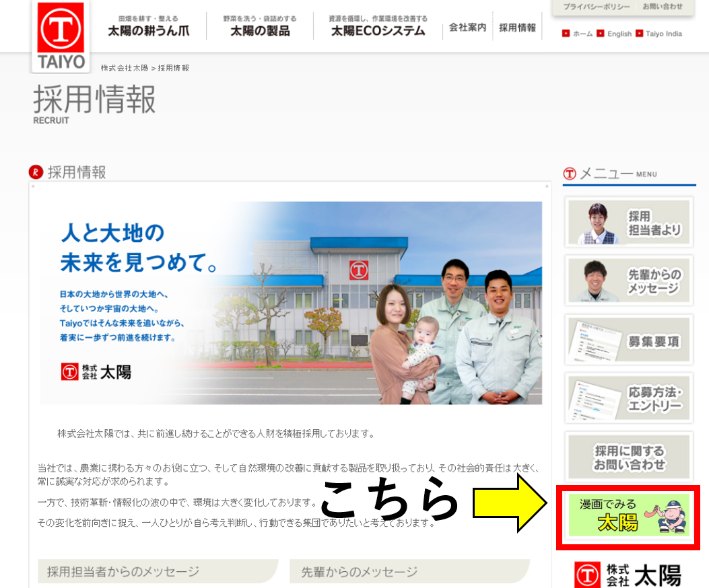Open お問い合わせ link in header
This screenshot has height=588, width=709.
click(x=663, y=7)
